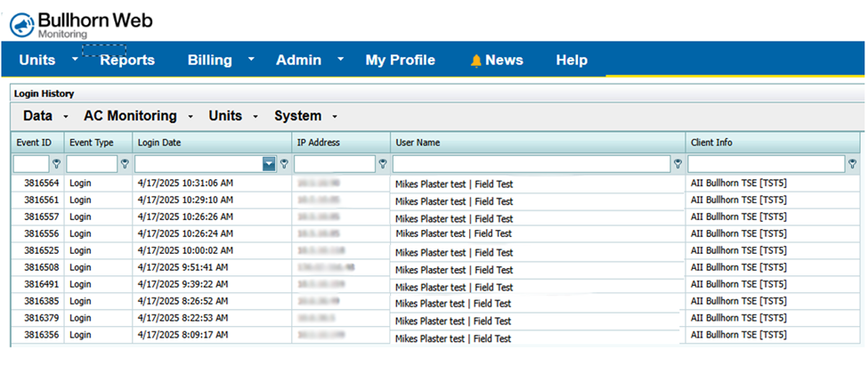Expand the Admin menu arrow

(340, 58)
